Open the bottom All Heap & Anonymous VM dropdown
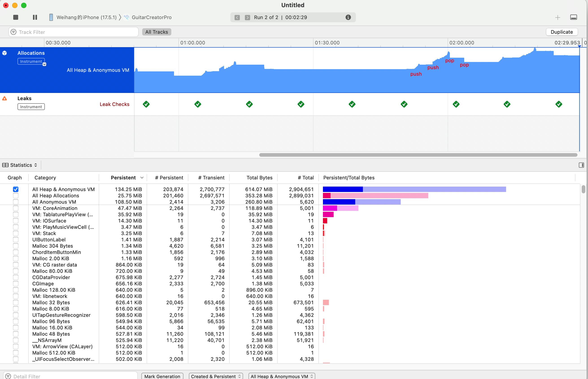The height and width of the screenshot is (379, 588). [x=282, y=376]
